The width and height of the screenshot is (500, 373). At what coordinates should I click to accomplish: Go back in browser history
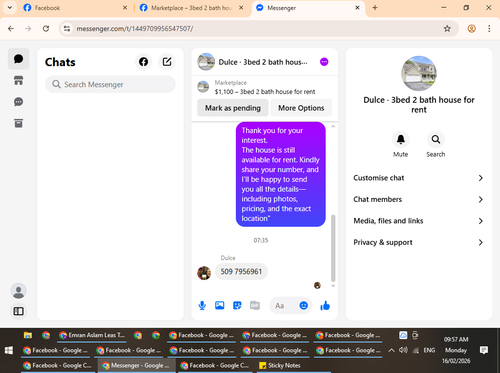coord(11,29)
